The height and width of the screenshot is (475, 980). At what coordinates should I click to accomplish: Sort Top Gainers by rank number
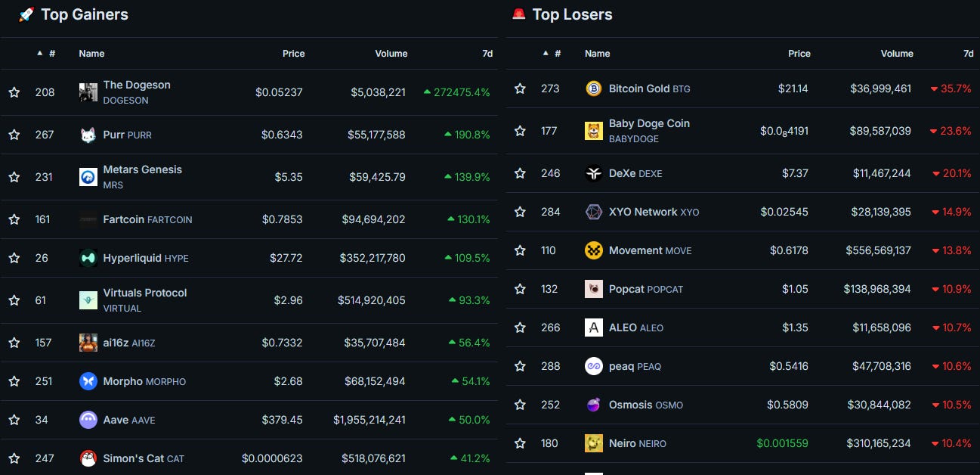[x=47, y=54]
